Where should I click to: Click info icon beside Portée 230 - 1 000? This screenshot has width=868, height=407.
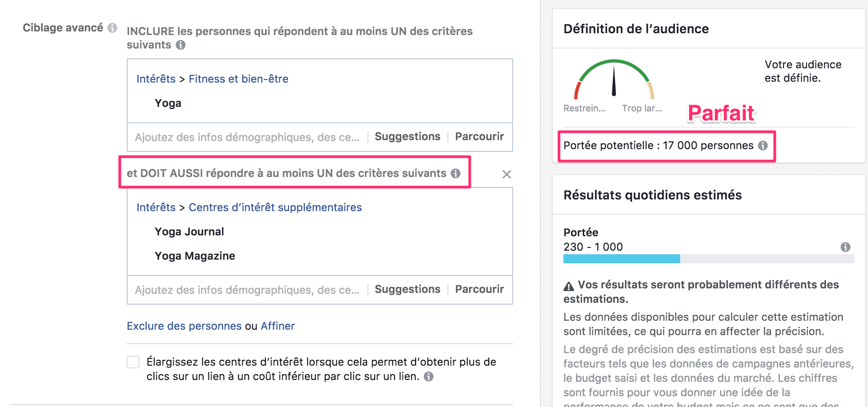[846, 247]
